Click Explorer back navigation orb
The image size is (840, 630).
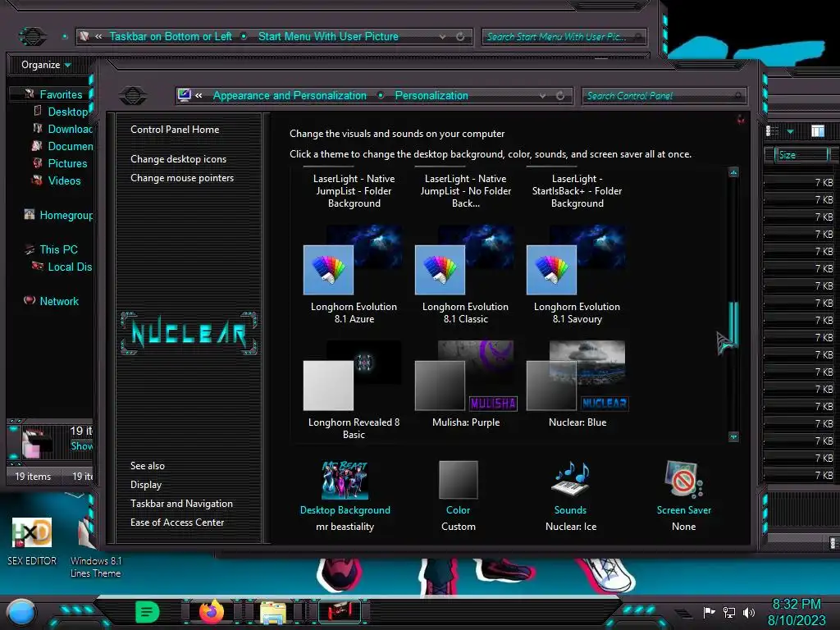32,36
